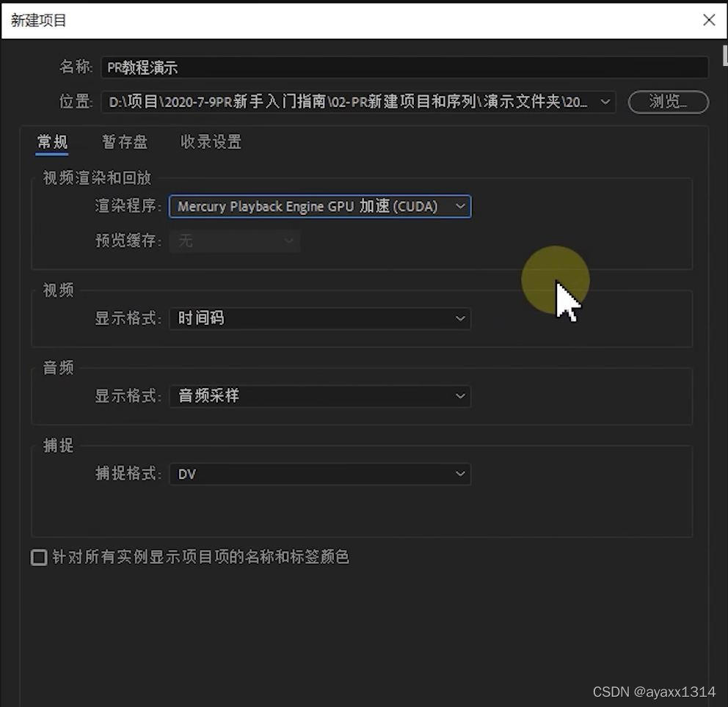Go to the 收录设置 tab
Image resolution: width=728 pixels, height=707 pixels.
(211, 142)
